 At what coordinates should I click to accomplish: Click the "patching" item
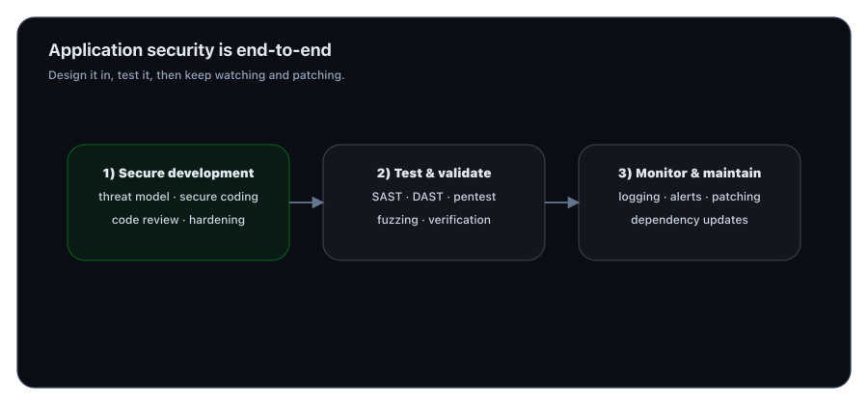[x=736, y=197]
